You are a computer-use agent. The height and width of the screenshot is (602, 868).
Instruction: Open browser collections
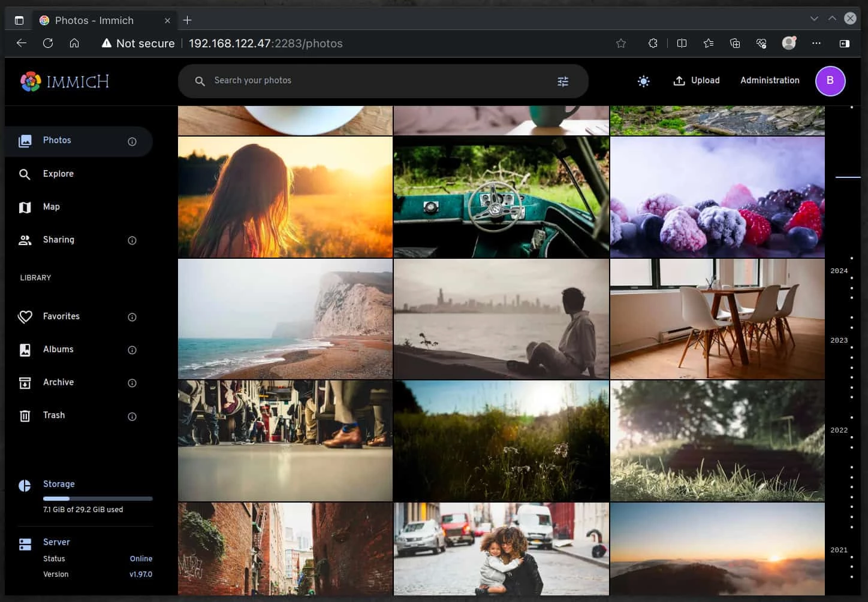tap(735, 43)
